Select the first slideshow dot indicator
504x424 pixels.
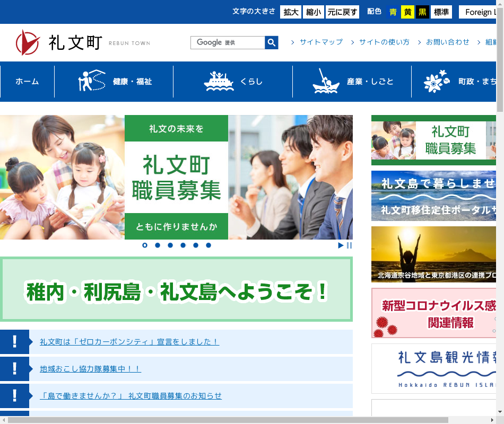(x=145, y=245)
